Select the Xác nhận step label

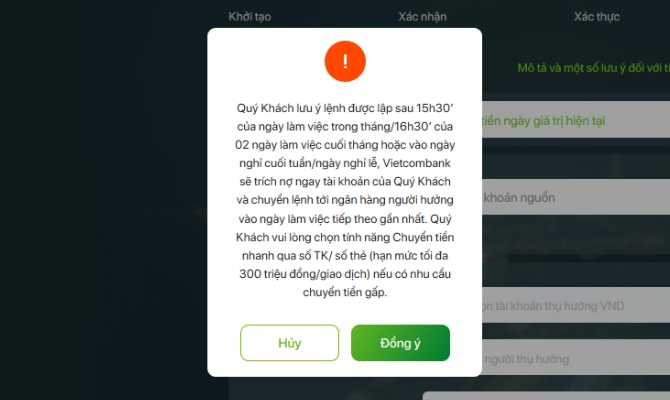click(422, 17)
